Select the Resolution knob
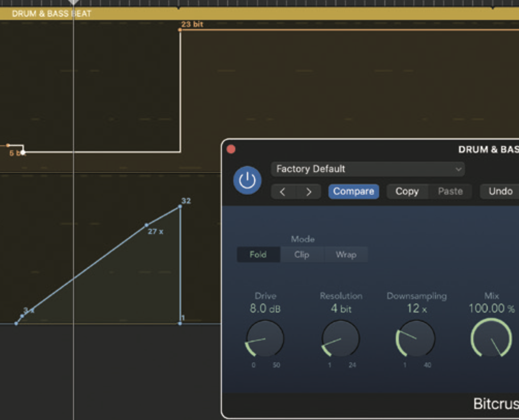This screenshot has height=420, width=519. [x=340, y=339]
